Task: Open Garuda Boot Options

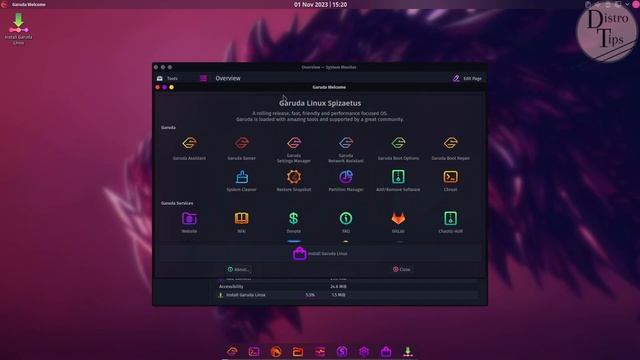Action: pyautogui.click(x=398, y=148)
